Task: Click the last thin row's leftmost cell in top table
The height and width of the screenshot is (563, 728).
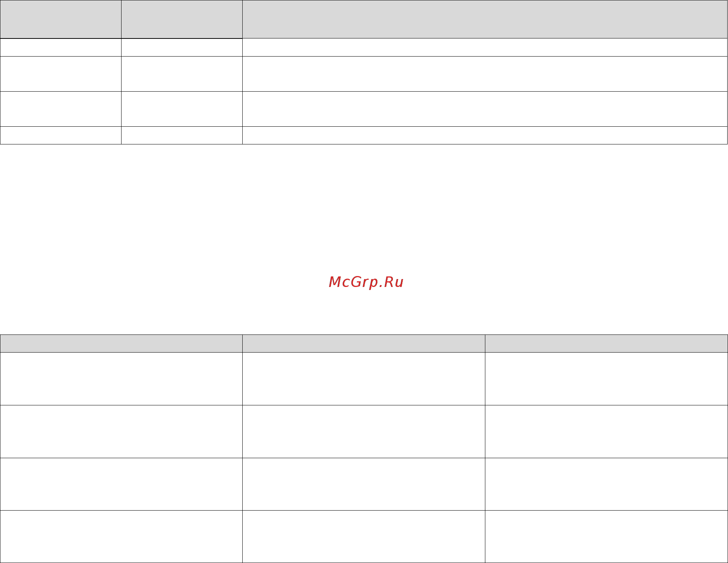Action: (x=61, y=135)
